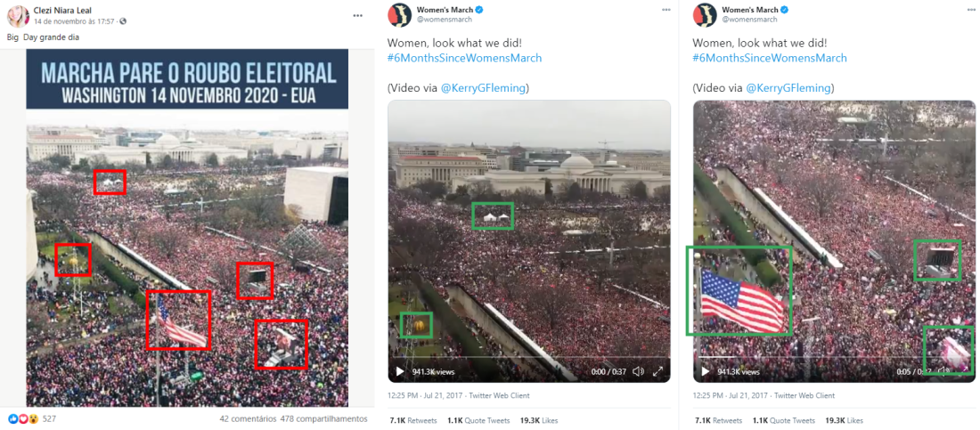Open @KerryGFleming mention in right tweet
Image resolution: width=980 pixels, height=430 pixels.
(788, 88)
